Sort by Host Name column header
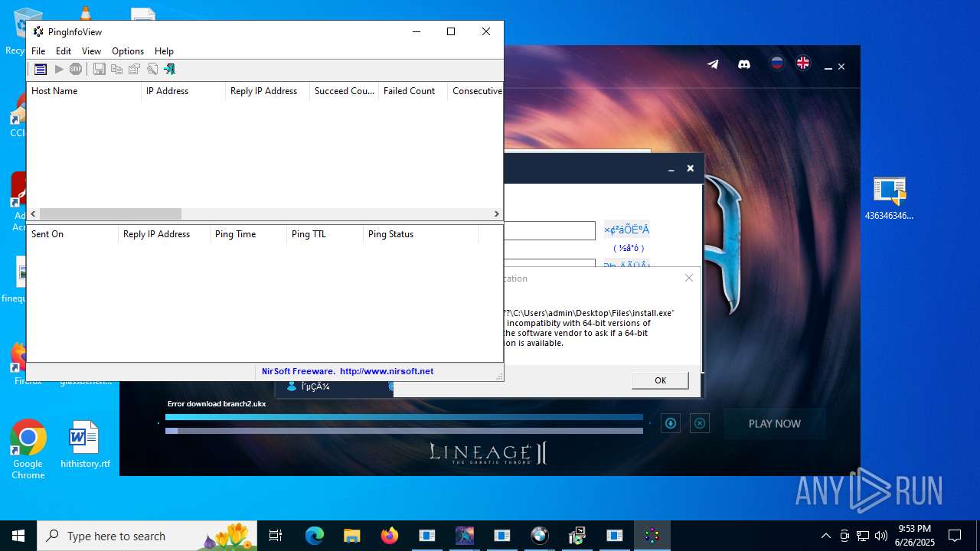Screen dimensions: 980x551 pyautogui.click(x=84, y=91)
